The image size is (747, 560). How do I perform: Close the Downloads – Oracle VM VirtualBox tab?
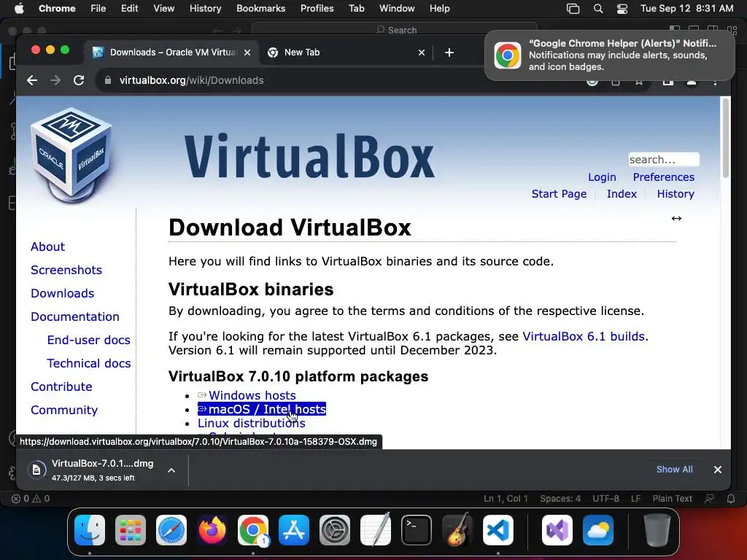[247, 52]
